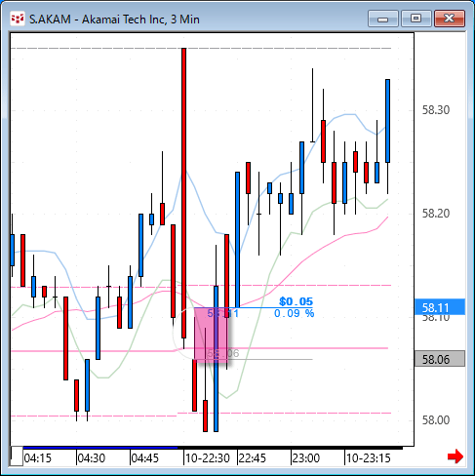
Task: Select the gray 58.06 price label
Action: coord(440,359)
